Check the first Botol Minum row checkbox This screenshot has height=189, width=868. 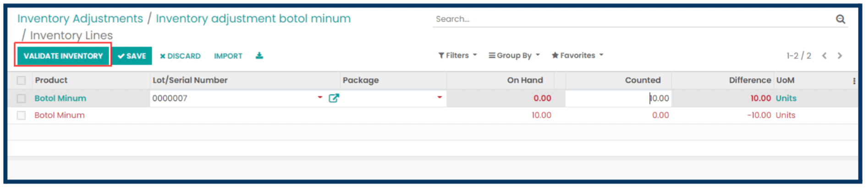pos(21,98)
